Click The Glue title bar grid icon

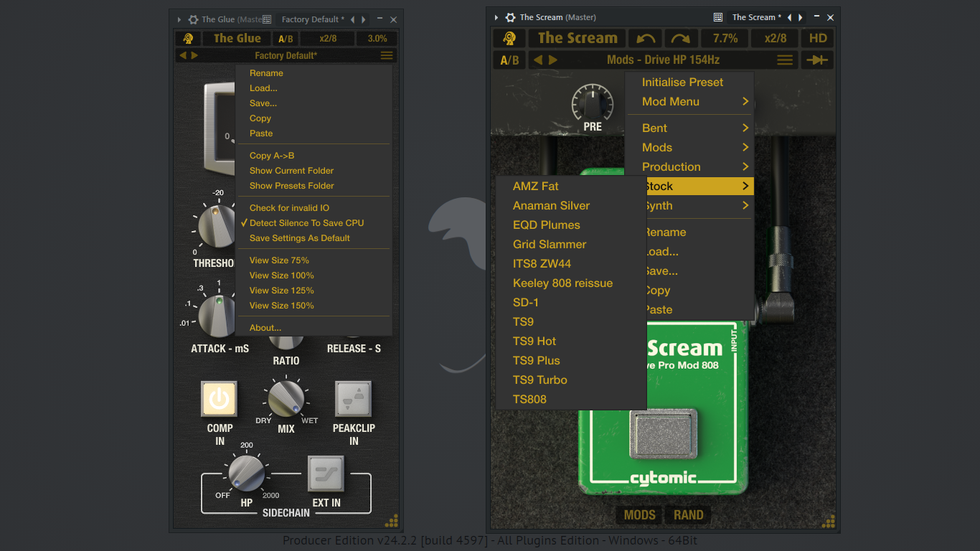(267, 19)
